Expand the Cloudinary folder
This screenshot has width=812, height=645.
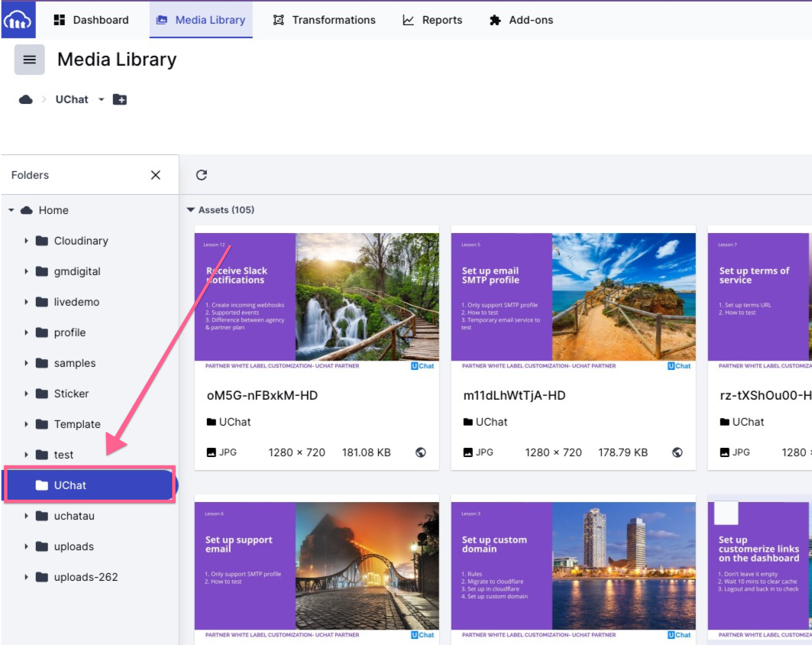click(x=26, y=241)
